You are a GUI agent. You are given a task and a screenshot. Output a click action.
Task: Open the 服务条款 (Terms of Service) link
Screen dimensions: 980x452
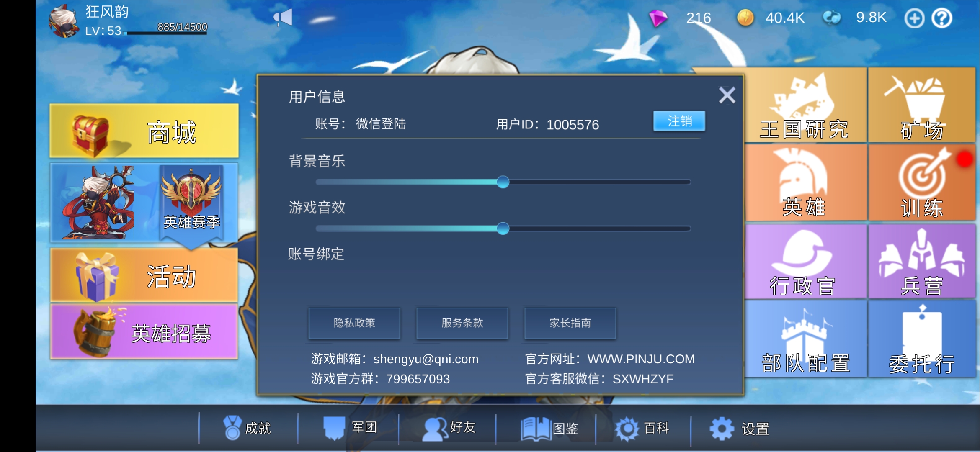coord(462,322)
